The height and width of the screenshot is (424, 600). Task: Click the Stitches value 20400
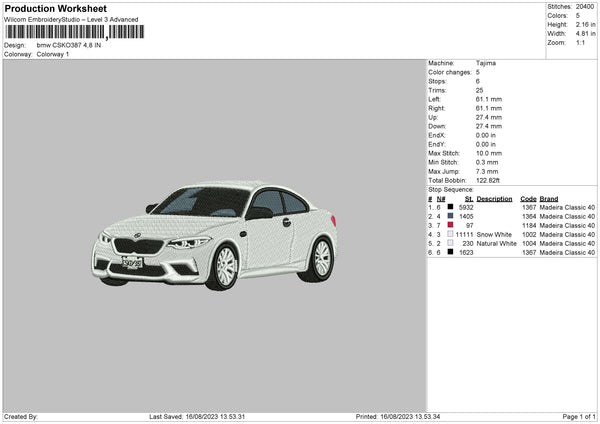586,6
